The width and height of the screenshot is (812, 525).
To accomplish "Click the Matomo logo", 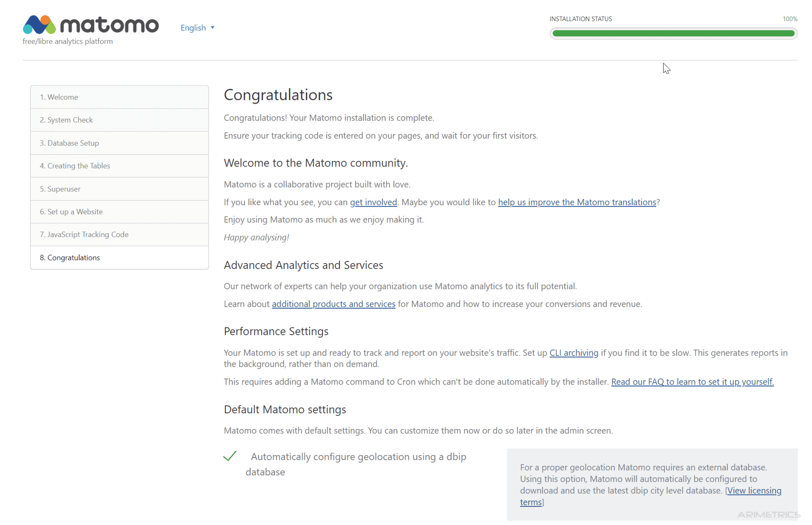I will click(91, 25).
